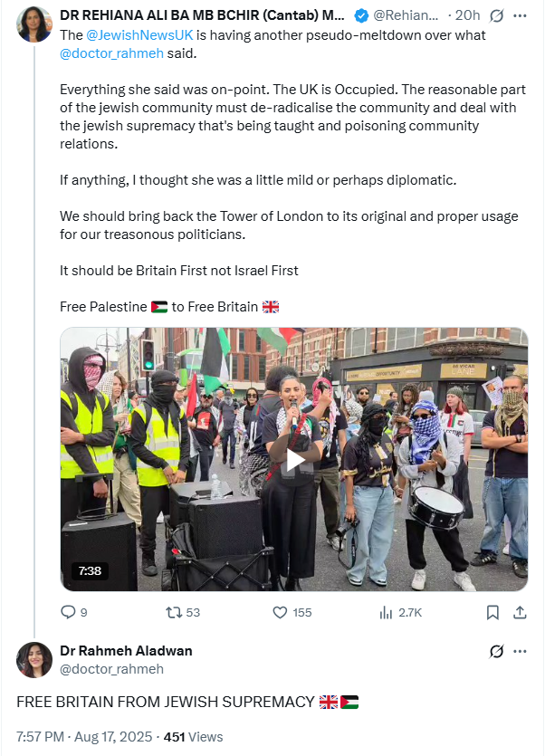Open the @JewishNewsUK mention link

[139, 35]
